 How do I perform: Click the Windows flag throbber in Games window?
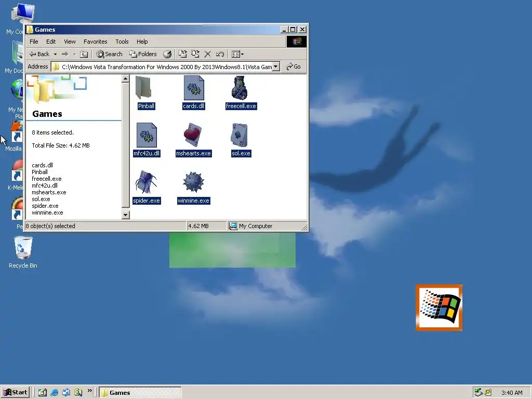click(297, 42)
